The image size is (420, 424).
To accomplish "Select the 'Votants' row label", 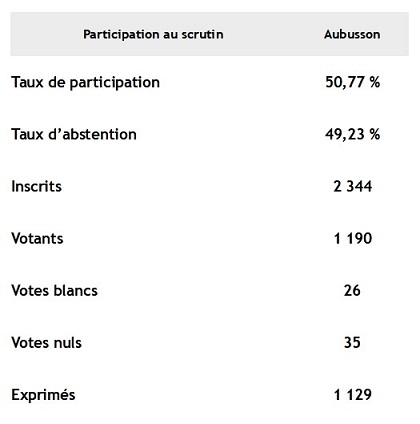I will (37, 239).
